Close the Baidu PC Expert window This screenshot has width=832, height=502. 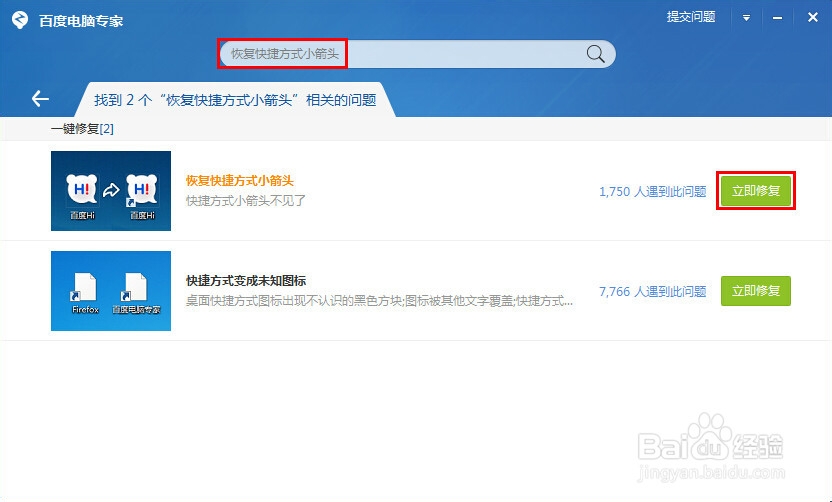(812, 18)
